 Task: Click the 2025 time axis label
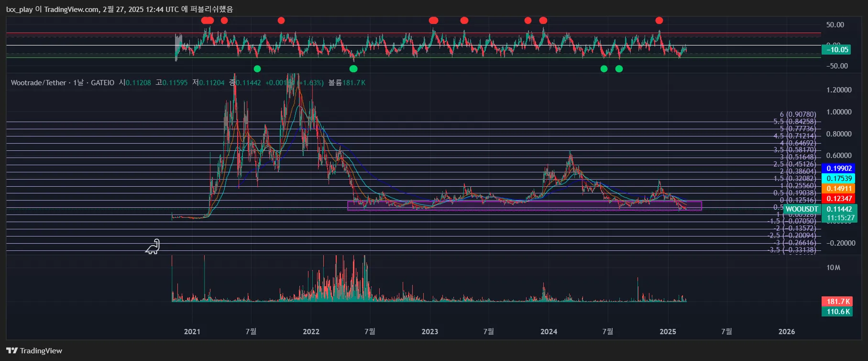pos(668,332)
